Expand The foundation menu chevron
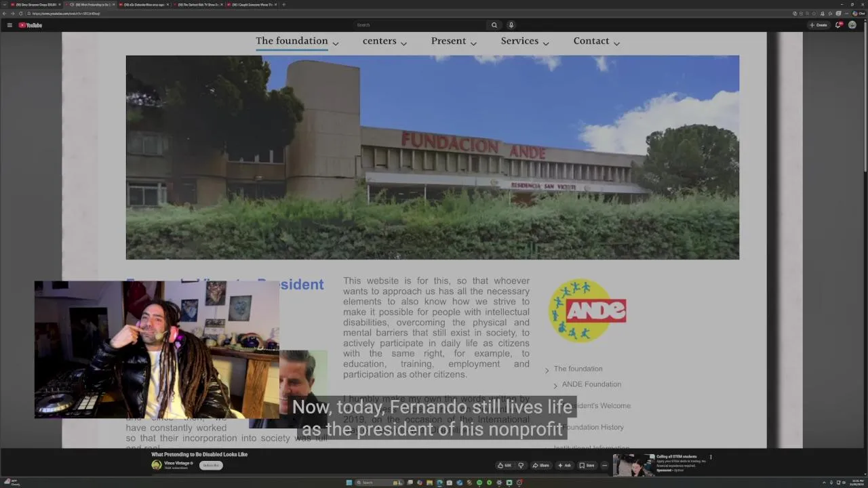The width and height of the screenshot is (868, 488). click(335, 43)
